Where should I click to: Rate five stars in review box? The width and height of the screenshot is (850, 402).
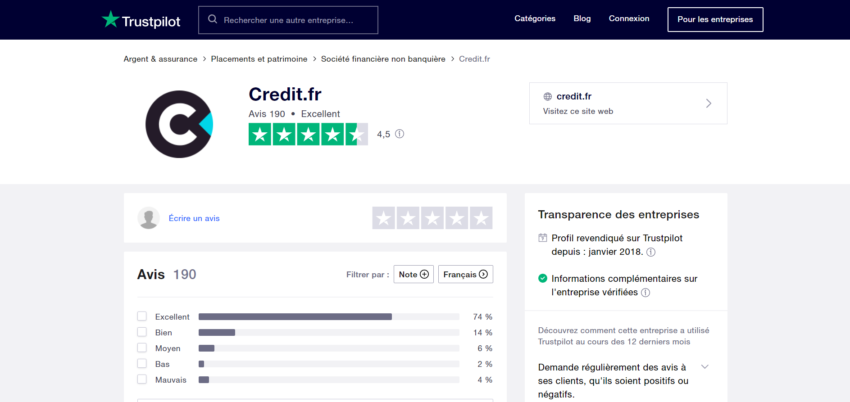[x=481, y=218]
